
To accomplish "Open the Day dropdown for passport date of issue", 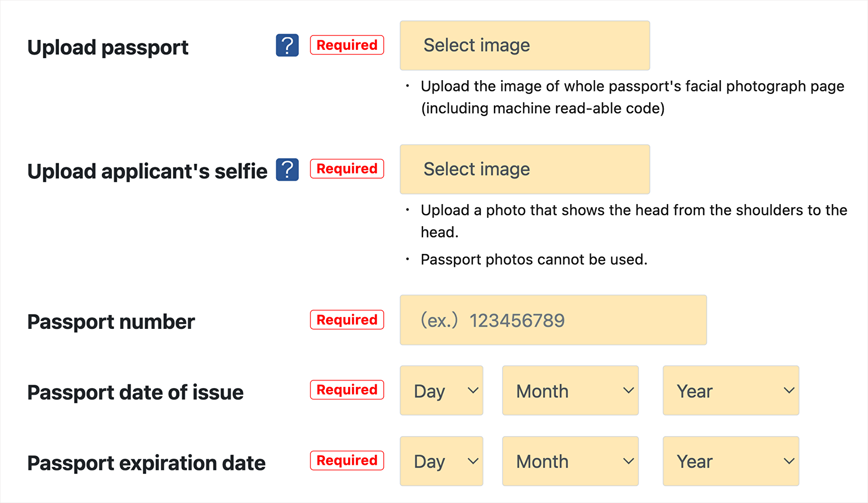I will 441,390.
